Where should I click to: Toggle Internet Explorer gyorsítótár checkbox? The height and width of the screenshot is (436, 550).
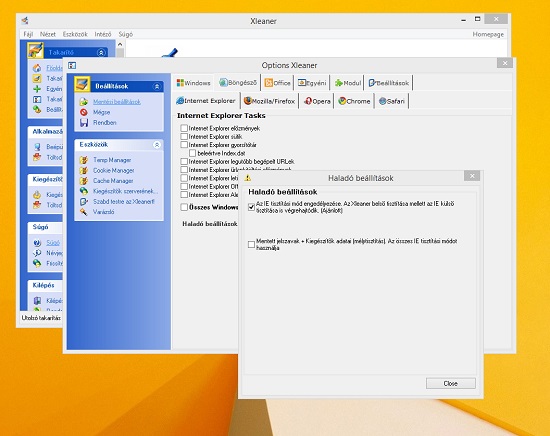[184, 145]
